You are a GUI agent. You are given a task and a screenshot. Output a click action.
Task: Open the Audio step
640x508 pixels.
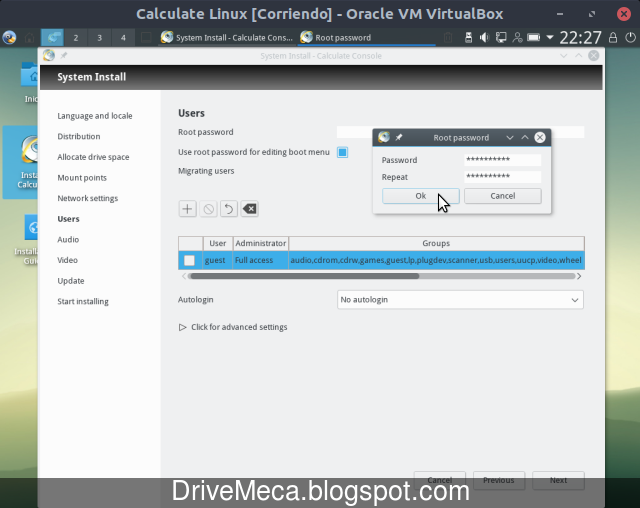(68, 240)
